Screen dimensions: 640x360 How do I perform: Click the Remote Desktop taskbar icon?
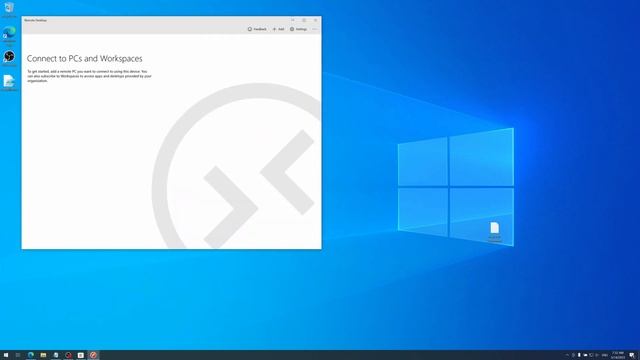(x=93, y=355)
